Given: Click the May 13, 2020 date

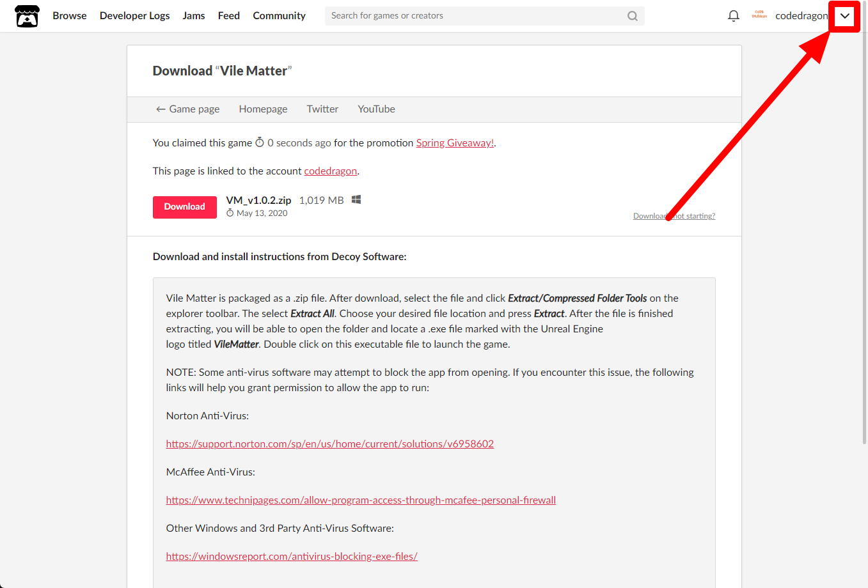Looking at the screenshot, I should (x=262, y=213).
